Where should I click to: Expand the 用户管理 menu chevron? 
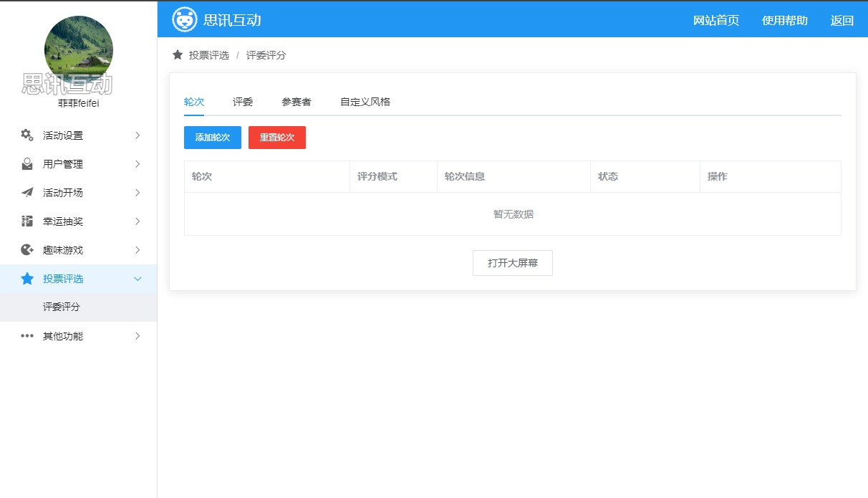click(138, 164)
